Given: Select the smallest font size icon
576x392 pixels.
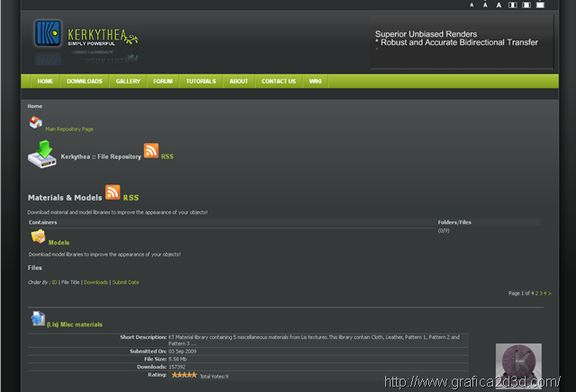Looking at the screenshot, I should (472, 4).
